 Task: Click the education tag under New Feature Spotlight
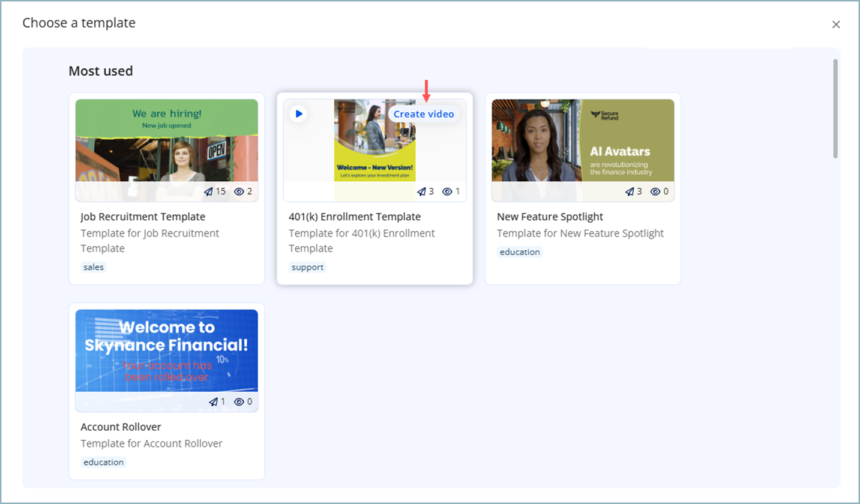(x=520, y=252)
